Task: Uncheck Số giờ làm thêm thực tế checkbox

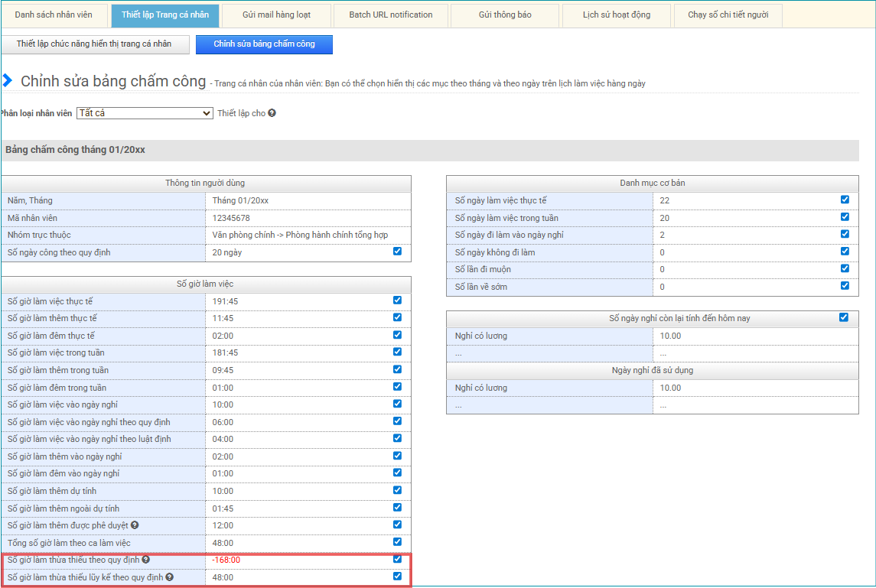Action: pos(397,317)
